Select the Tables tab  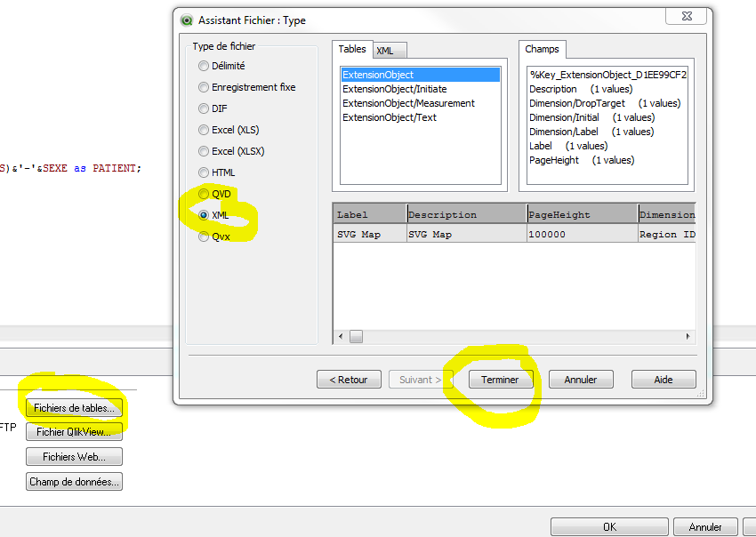tap(352, 50)
